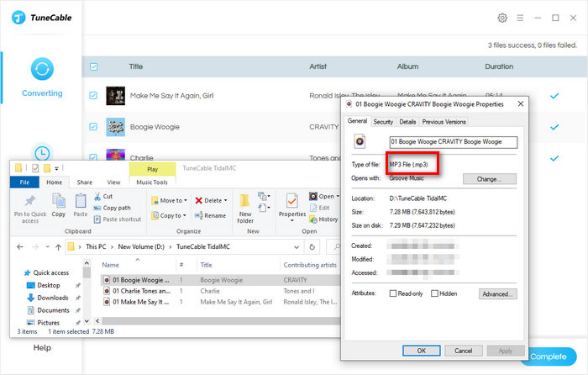Click Copy path in ribbon

click(x=112, y=208)
